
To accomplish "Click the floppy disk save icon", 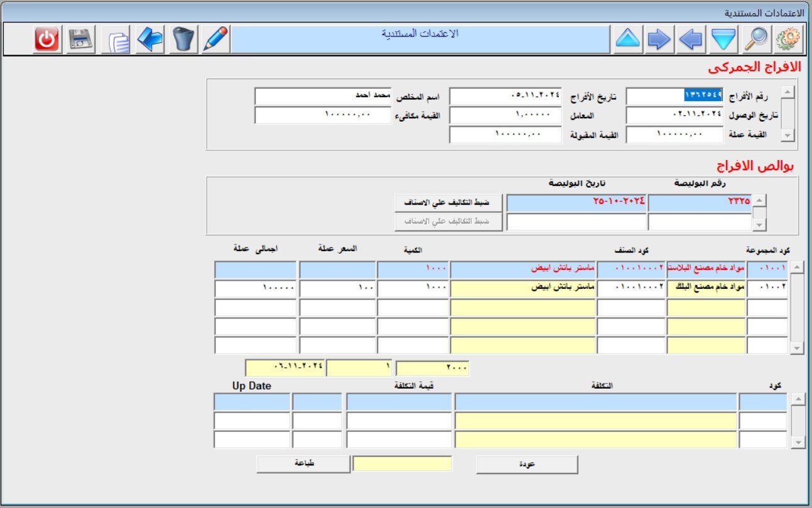I will tap(80, 40).
